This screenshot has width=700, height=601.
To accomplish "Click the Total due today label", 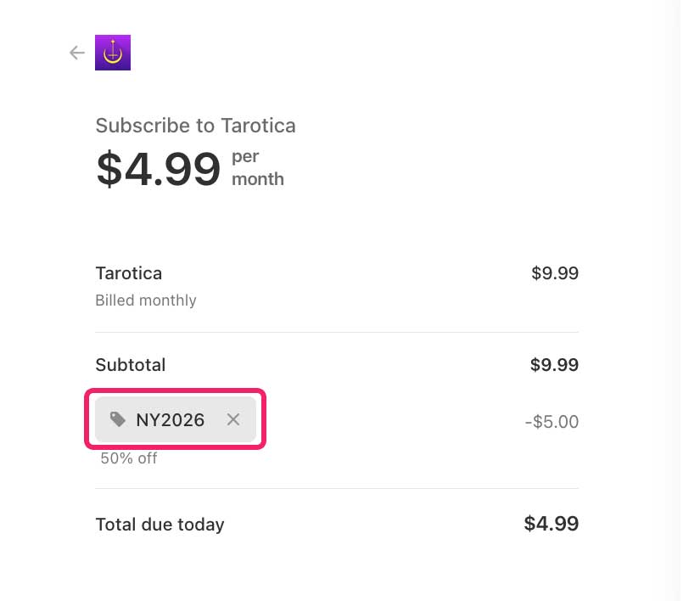I will (x=160, y=525).
